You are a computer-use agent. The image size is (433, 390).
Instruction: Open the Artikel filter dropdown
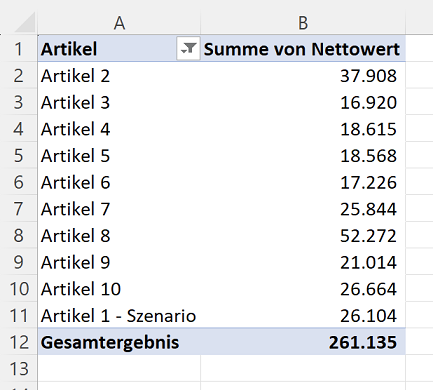(188, 49)
